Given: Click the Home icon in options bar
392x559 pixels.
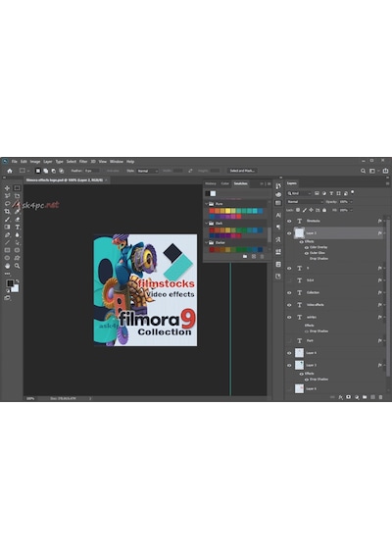Looking at the screenshot, I should [10, 171].
